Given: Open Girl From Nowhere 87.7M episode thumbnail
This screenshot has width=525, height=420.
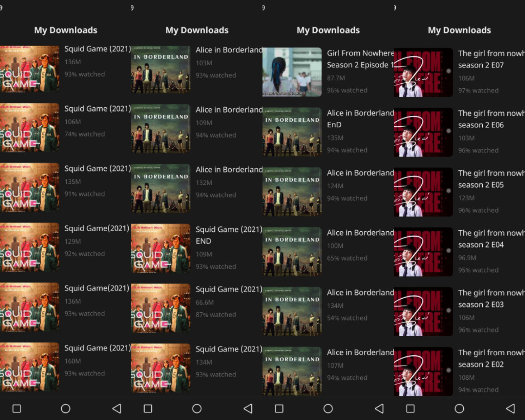Looking at the screenshot, I should 292,72.
